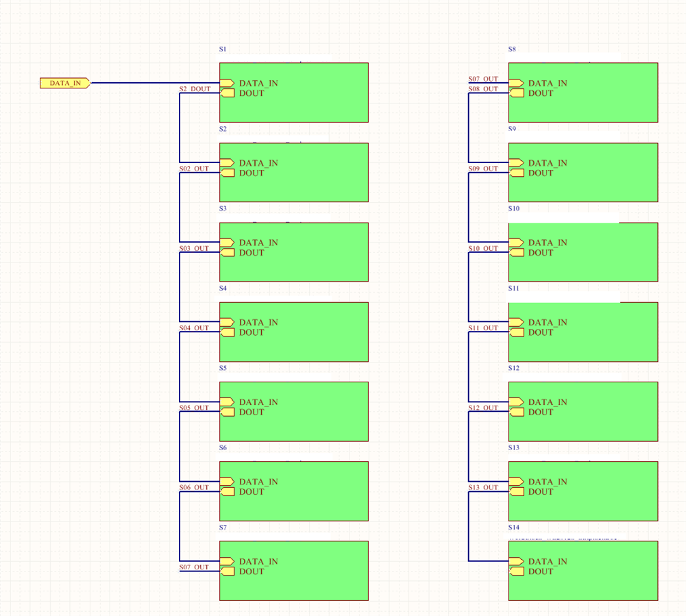
Task: Click the DOUT entry icon of sheet S4
Action: (227, 332)
